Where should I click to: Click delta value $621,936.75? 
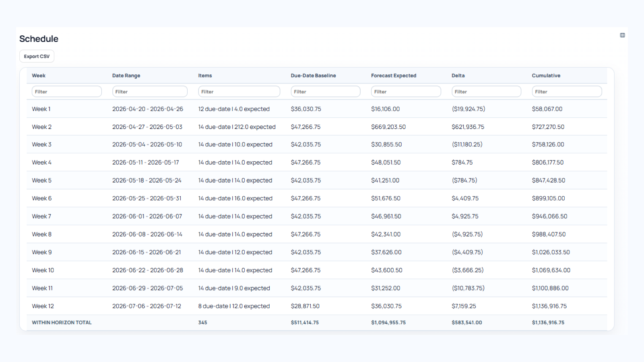point(468,127)
